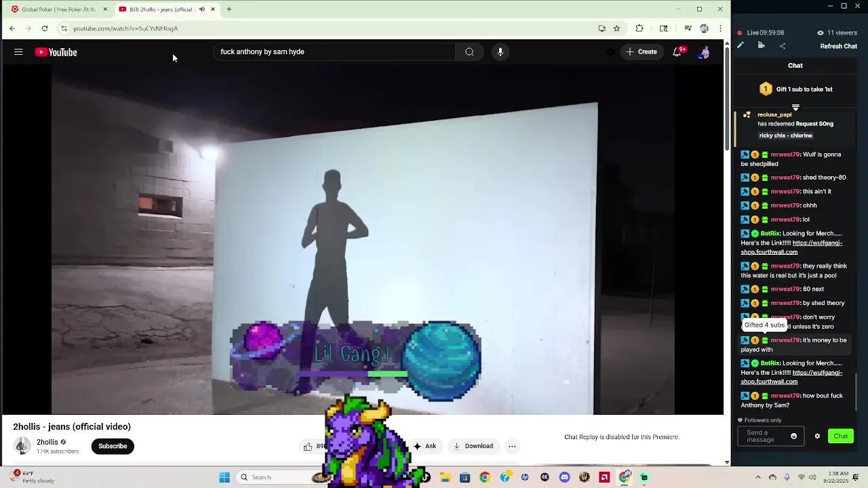
Task: Click the install app icon in address bar
Action: (x=601, y=28)
